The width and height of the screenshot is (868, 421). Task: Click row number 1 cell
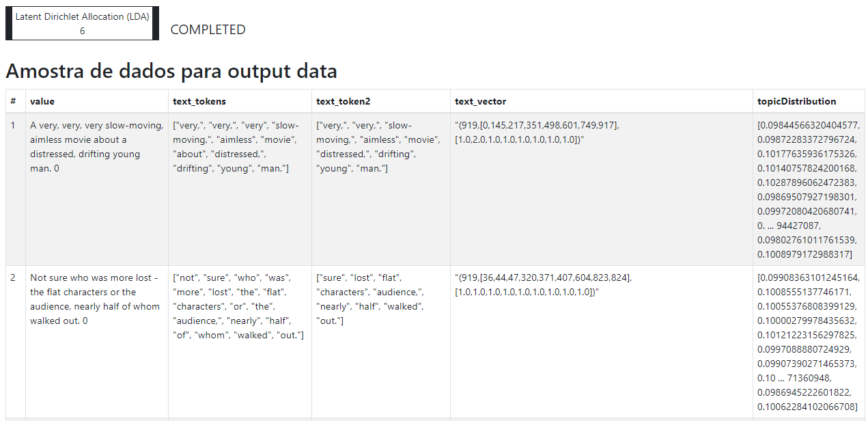coord(15,189)
